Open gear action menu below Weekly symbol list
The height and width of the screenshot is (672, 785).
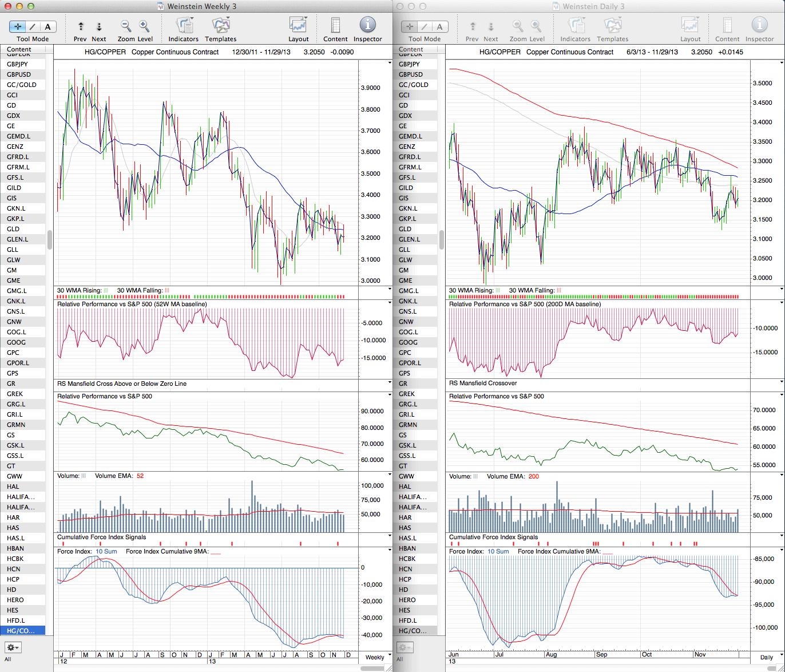13,647
